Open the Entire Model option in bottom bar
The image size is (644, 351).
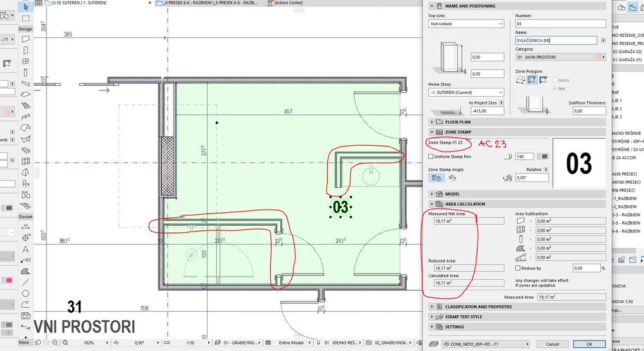pyautogui.click(x=291, y=343)
